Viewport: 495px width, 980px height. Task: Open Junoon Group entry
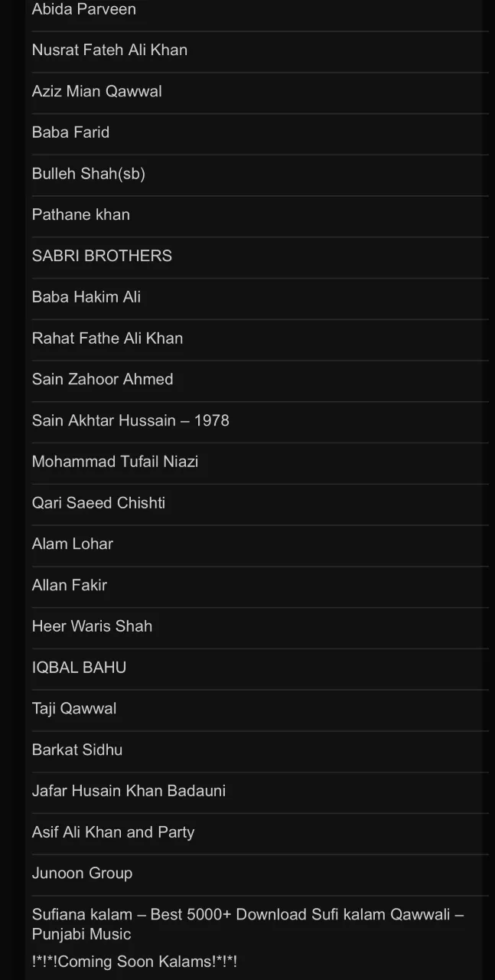pyautogui.click(x=82, y=874)
